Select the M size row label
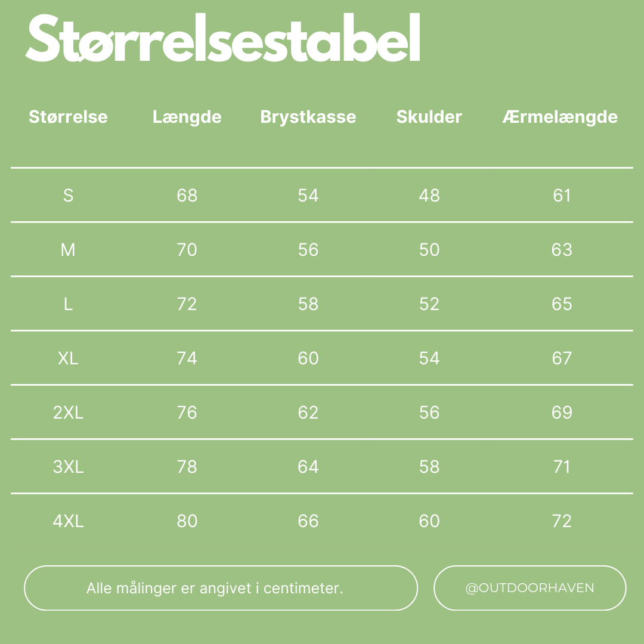The height and width of the screenshot is (644, 644). (68, 250)
